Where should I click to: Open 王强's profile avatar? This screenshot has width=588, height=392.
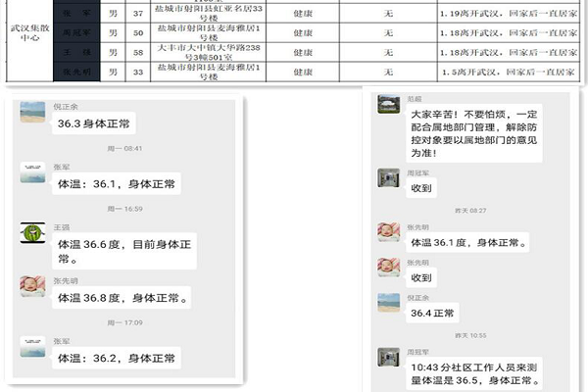tap(32, 233)
